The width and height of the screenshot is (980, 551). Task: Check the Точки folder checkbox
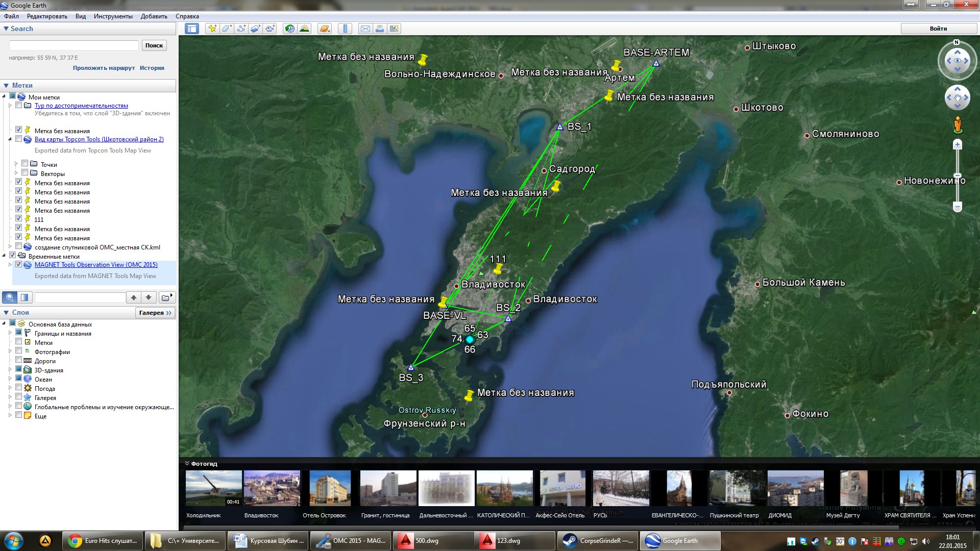coord(25,164)
